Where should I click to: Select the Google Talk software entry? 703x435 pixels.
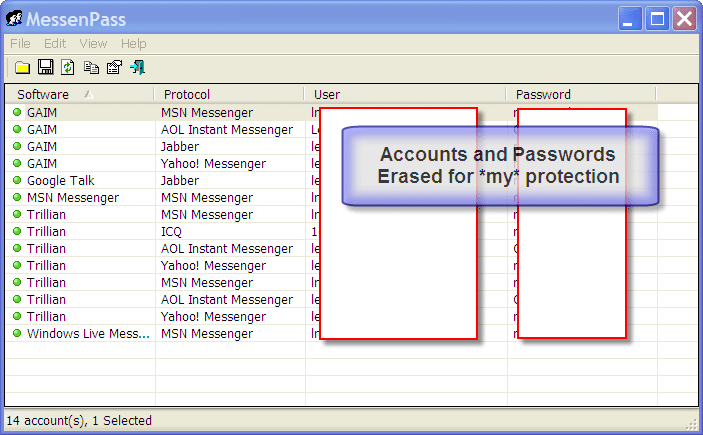tap(61, 181)
